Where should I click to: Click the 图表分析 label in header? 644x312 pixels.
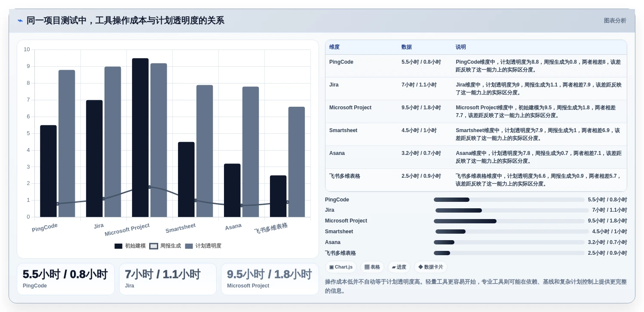(615, 21)
